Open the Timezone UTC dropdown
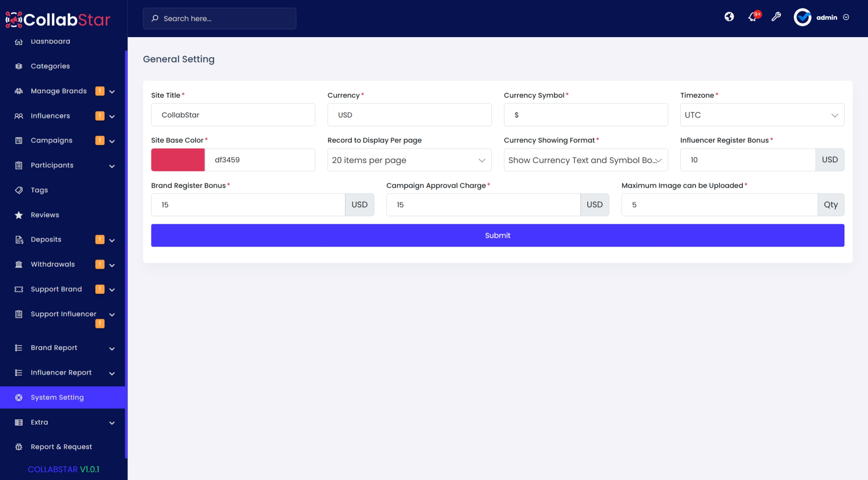868x480 pixels. pos(762,115)
